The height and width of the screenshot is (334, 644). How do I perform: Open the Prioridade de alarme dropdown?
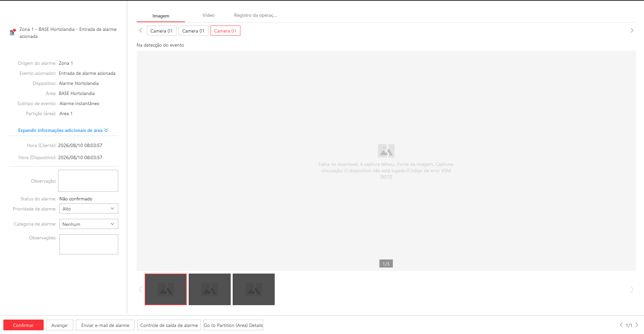click(89, 209)
